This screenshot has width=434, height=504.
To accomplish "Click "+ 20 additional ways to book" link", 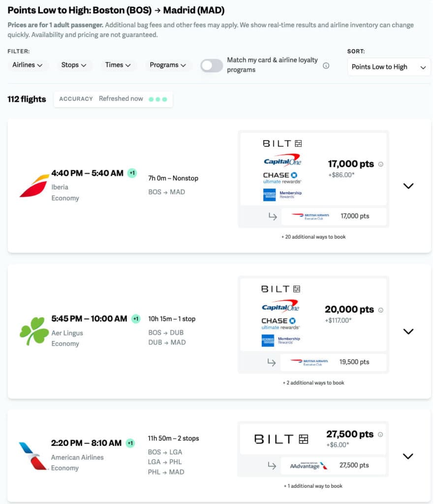I will (x=313, y=237).
